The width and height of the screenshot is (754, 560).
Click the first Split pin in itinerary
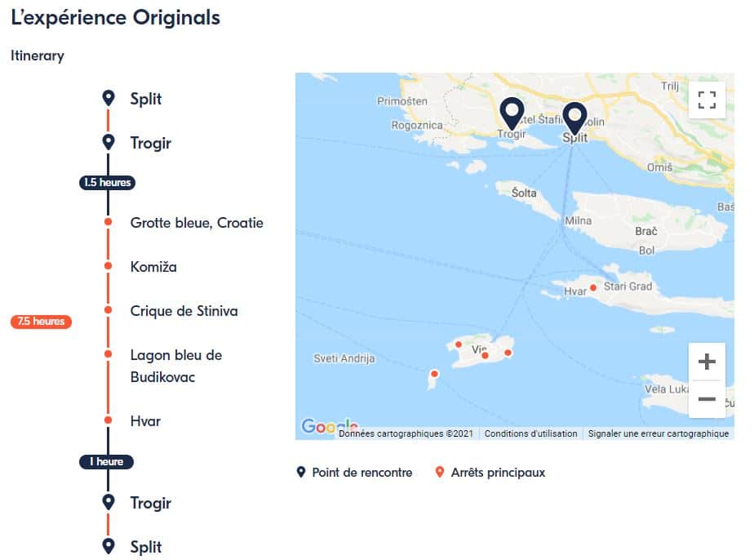coord(108,99)
